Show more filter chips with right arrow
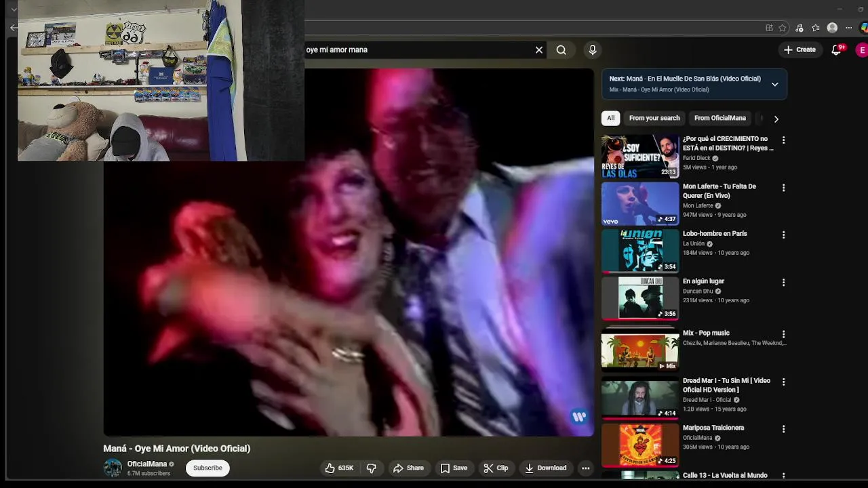 click(776, 119)
